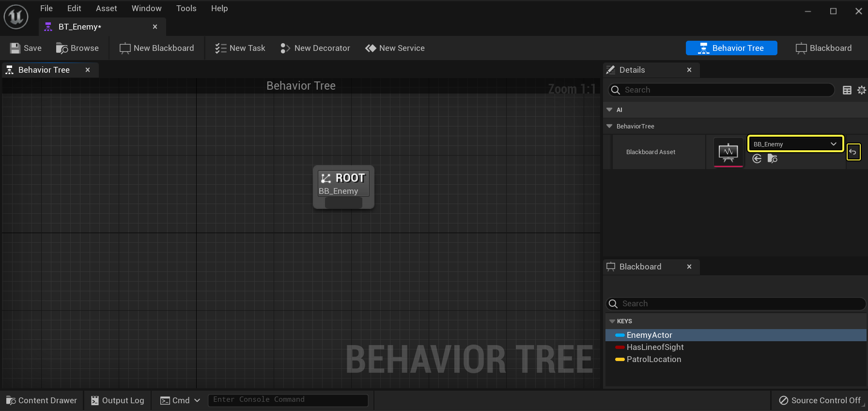Create a New Blackboard

click(157, 48)
